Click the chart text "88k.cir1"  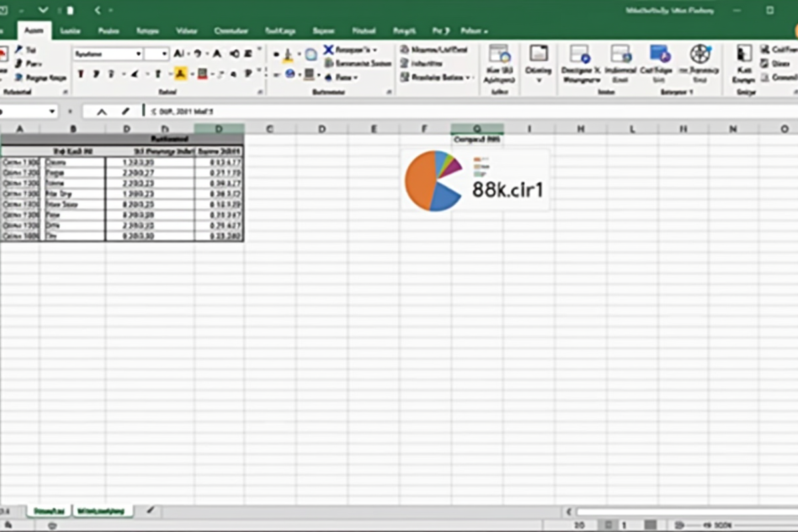point(507,190)
